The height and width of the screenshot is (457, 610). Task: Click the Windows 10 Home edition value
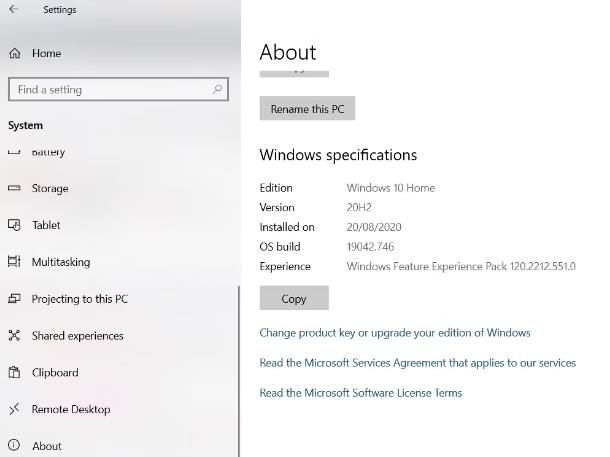click(391, 188)
